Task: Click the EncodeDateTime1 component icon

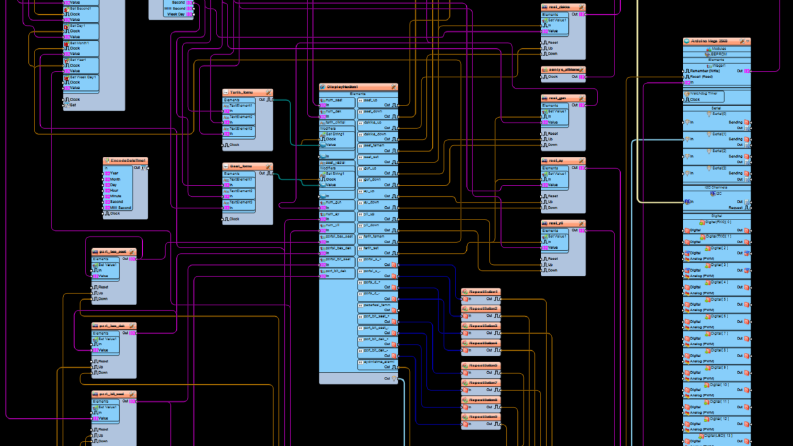Action: (107, 161)
